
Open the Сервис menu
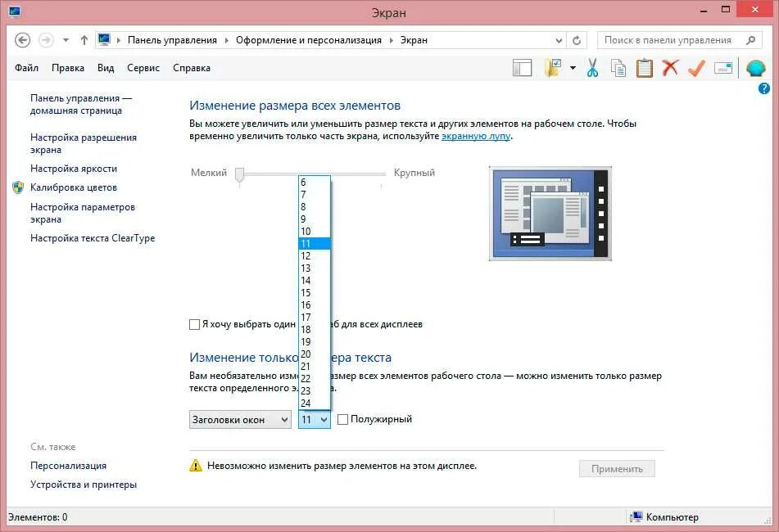pos(143,68)
